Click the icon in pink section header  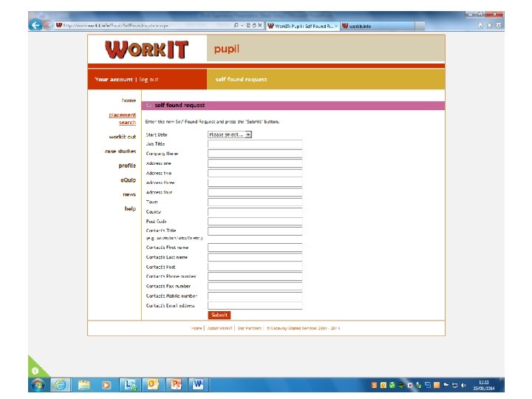click(149, 105)
